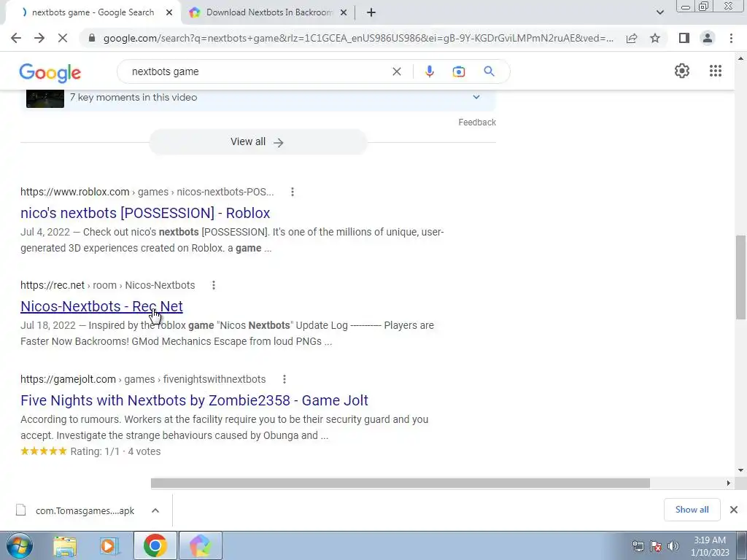Open Chrome side panel
The width and height of the screenshot is (747, 560).
pyautogui.click(x=684, y=38)
